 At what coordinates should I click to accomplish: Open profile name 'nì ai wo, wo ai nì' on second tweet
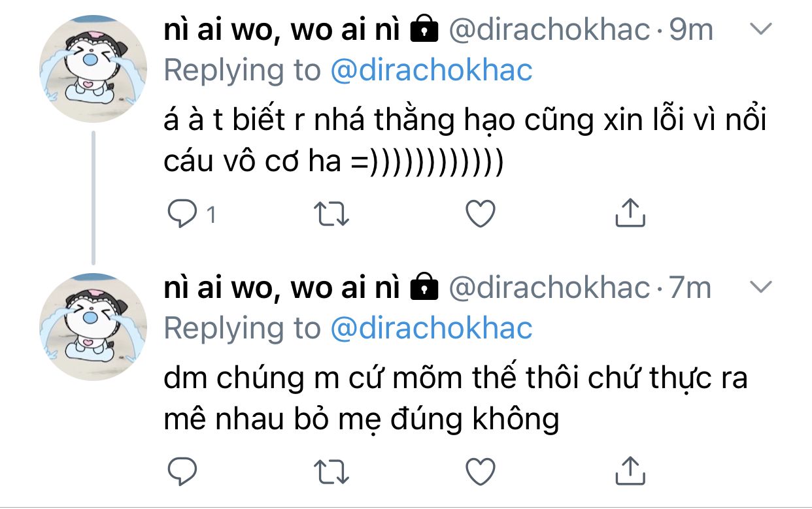[282, 287]
